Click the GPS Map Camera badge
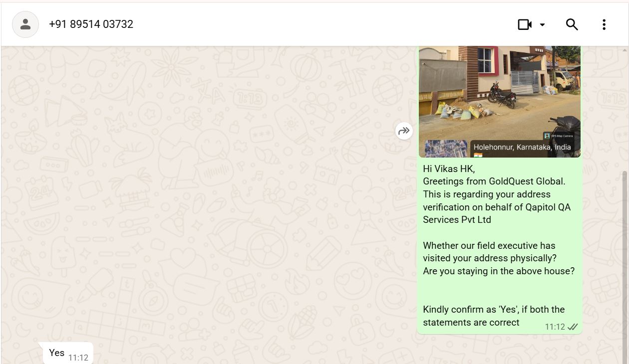The height and width of the screenshot is (364, 629). coord(559,136)
